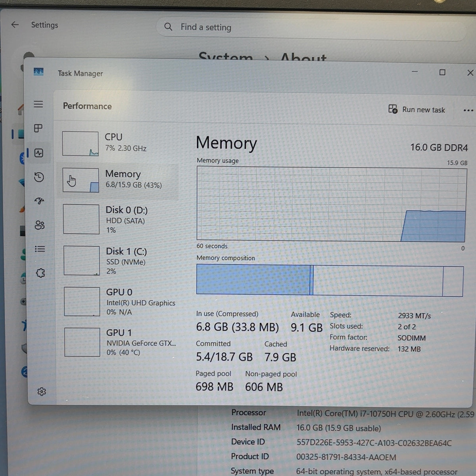Image resolution: width=476 pixels, height=476 pixels.
Task: Open the Users icon in sidebar
Action: click(x=40, y=225)
